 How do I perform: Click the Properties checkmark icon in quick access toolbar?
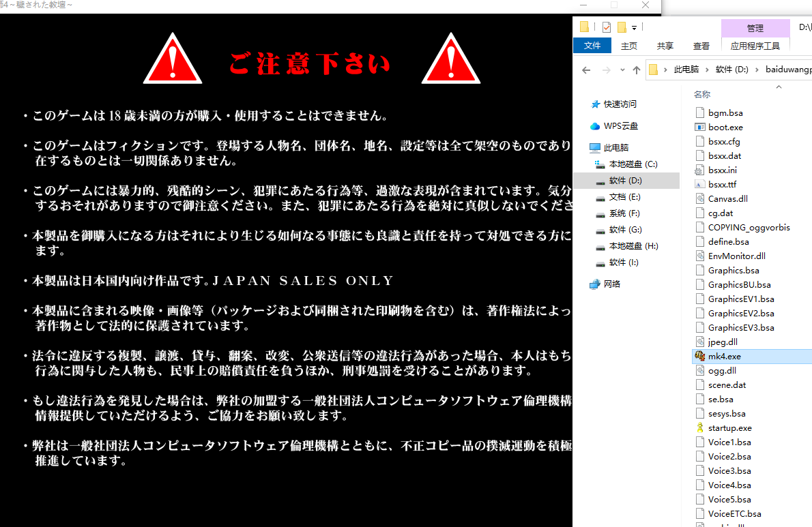coord(606,28)
